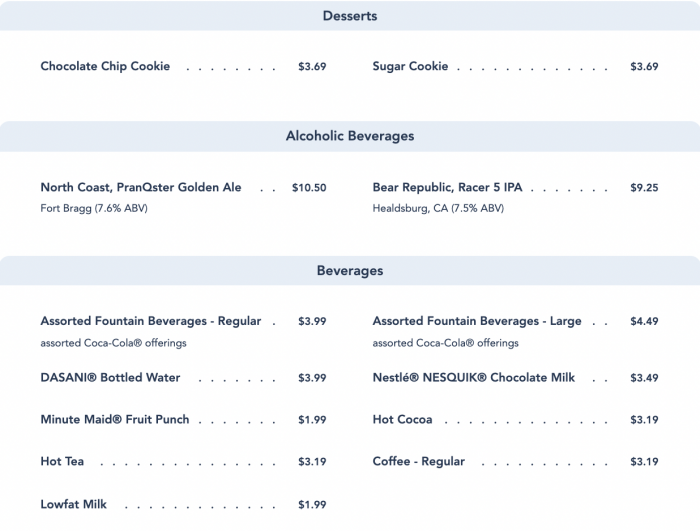The width and height of the screenshot is (700, 531).
Task: Click the $10.50 Golden Ale price
Action: click(309, 188)
